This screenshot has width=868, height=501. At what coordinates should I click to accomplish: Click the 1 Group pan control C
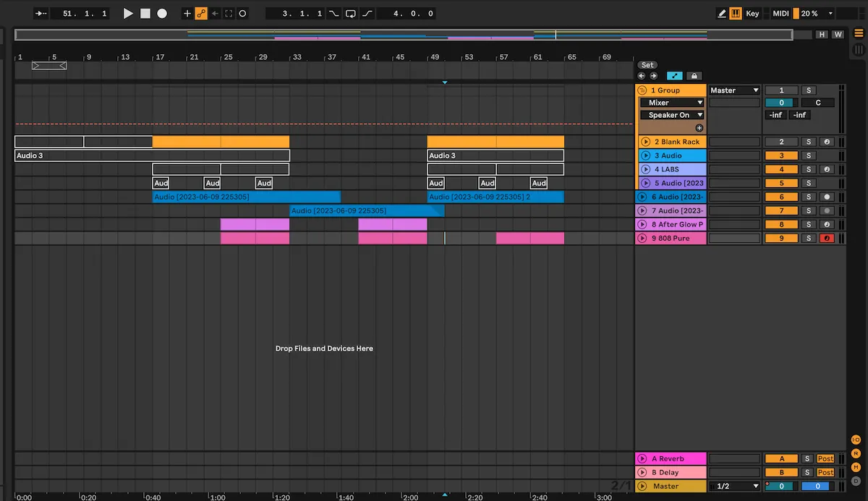click(818, 103)
